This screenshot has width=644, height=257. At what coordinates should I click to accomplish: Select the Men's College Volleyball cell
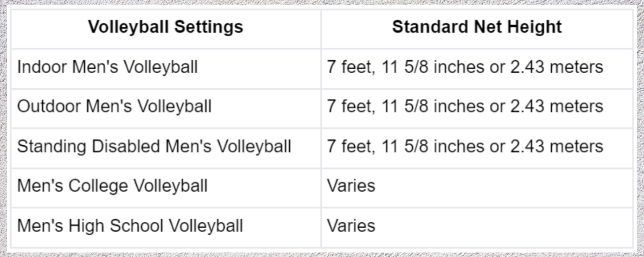(112, 186)
